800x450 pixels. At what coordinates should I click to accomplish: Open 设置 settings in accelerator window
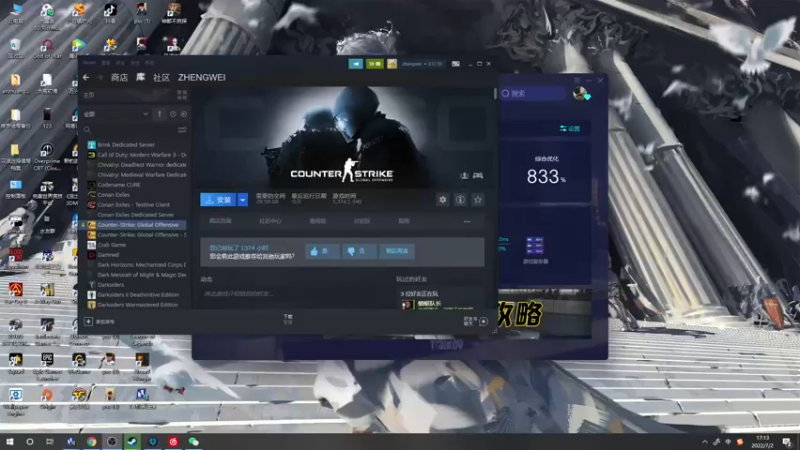[x=570, y=129]
